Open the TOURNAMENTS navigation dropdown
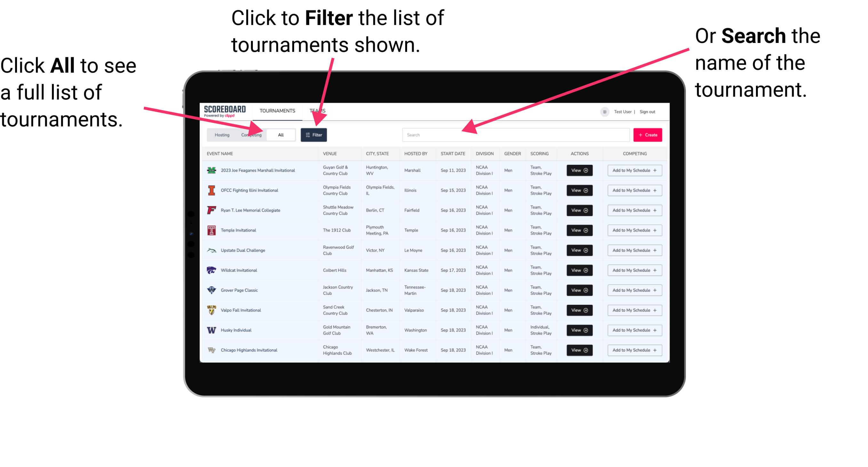Viewport: 868px width, 467px height. coord(277,110)
